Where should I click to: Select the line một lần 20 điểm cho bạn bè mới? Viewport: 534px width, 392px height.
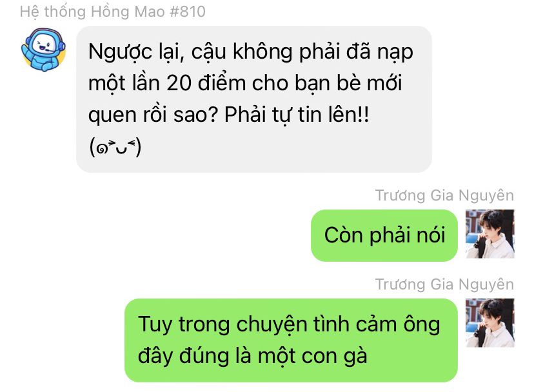coord(245,83)
